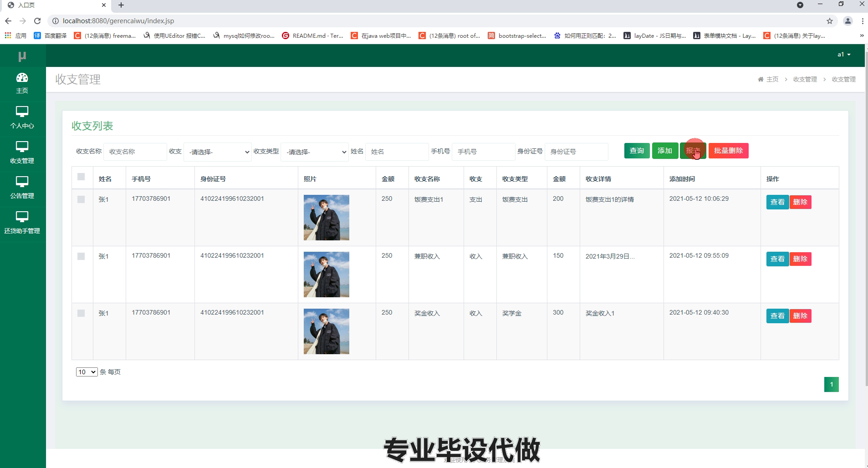This screenshot has height=468, width=868.
Task: Open 个人中心 monitor icon in sidebar
Action: point(22,112)
